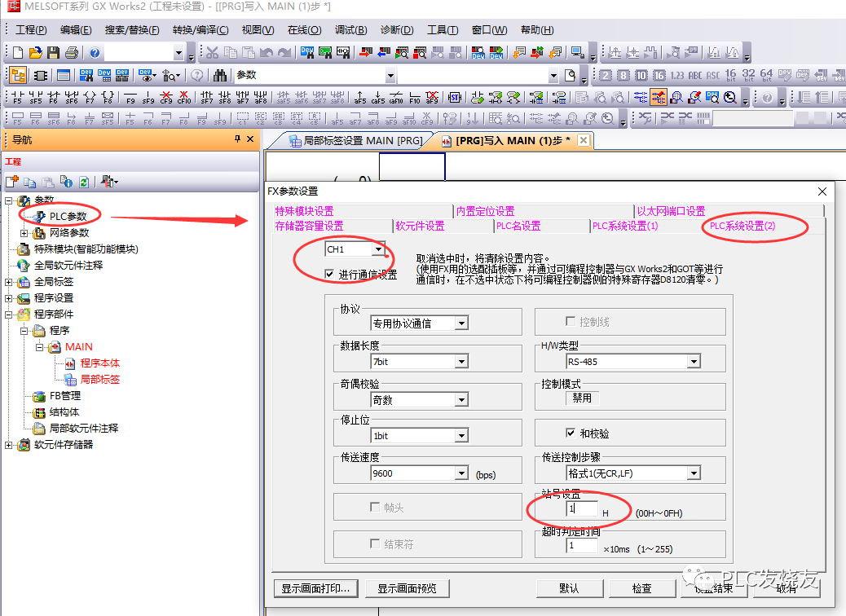Screen dimensions: 846x616
Task: Insert F5 normally-open contact symbol
Action: (18, 98)
